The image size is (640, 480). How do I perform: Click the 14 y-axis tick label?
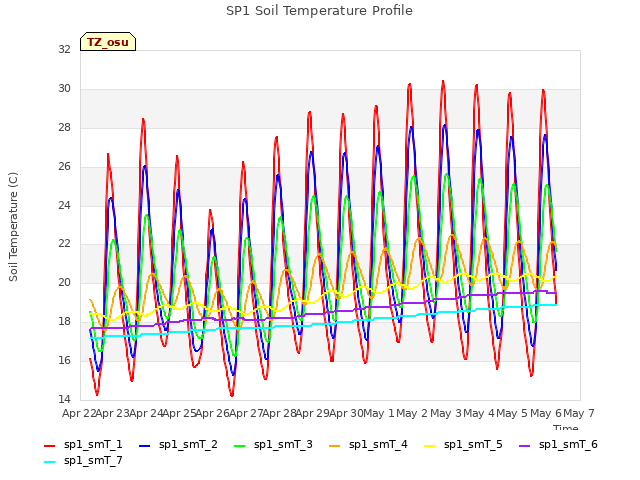coord(64,399)
